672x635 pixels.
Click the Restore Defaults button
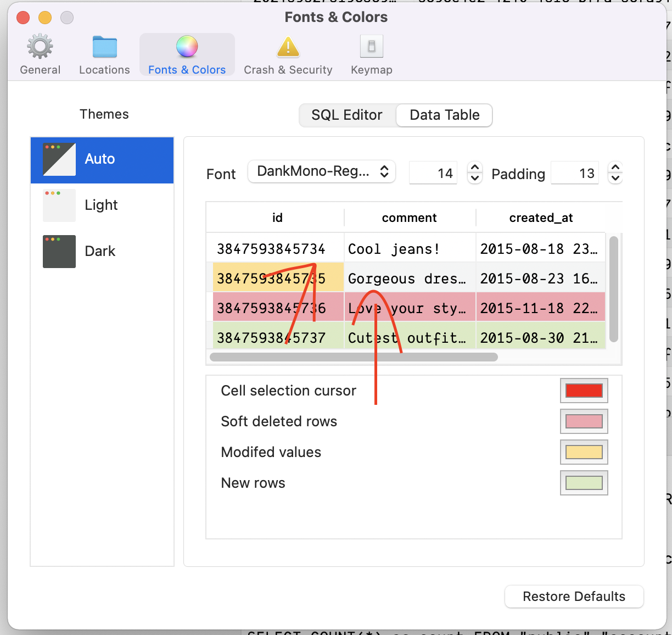pyautogui.click(x=573, y=597)
